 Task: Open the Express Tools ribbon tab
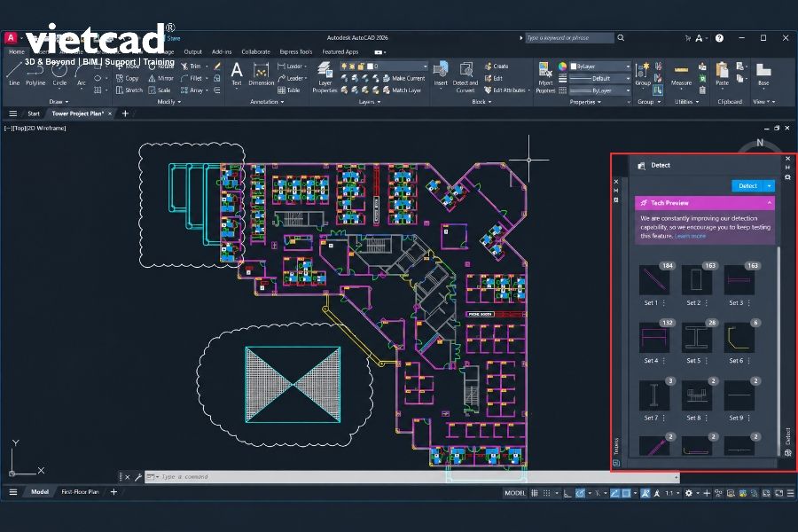click(295, 52)
